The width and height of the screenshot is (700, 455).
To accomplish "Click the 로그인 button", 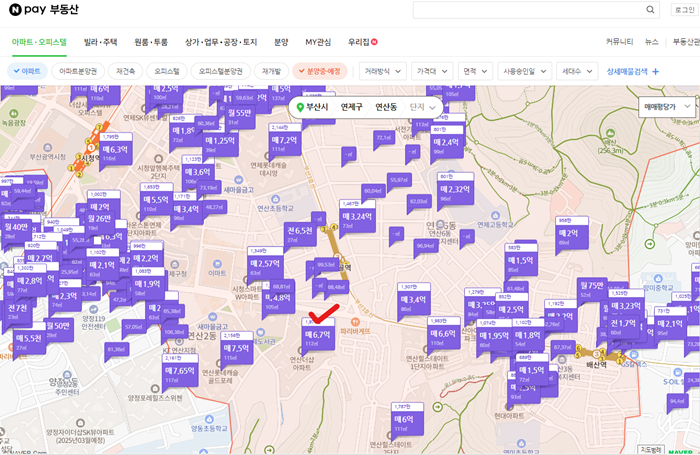I will 684,10.
